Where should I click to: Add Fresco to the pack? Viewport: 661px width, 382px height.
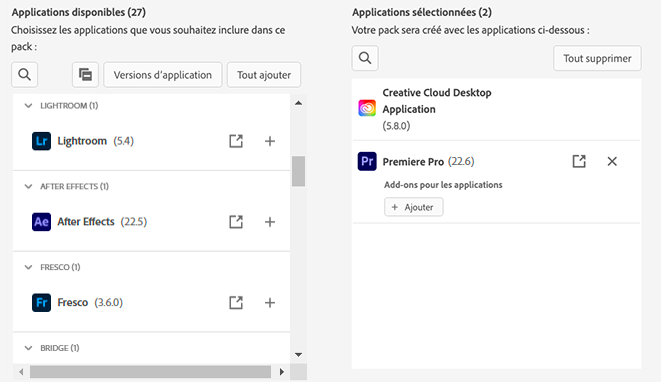pyautogui.click(x=270, y=303)
